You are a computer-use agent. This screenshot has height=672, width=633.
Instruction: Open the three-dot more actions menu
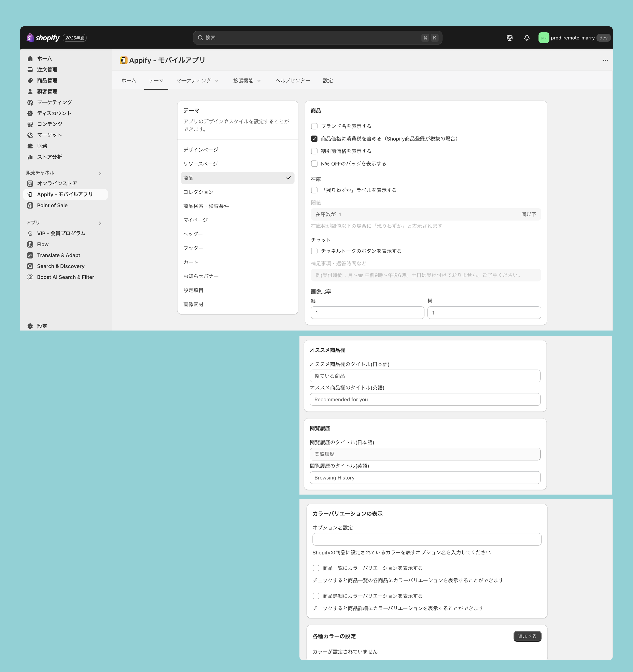click(x=605, y=61)
